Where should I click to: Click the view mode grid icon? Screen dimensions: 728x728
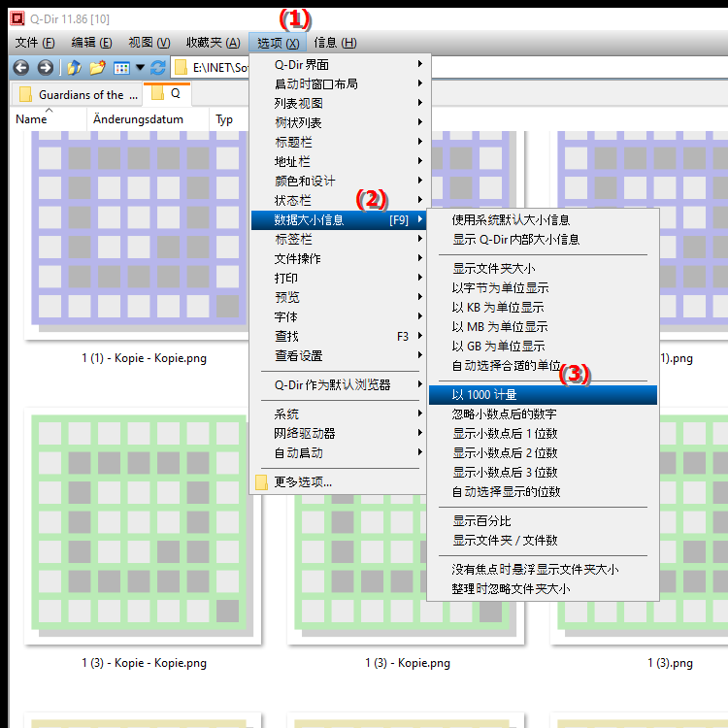(121, 68)
